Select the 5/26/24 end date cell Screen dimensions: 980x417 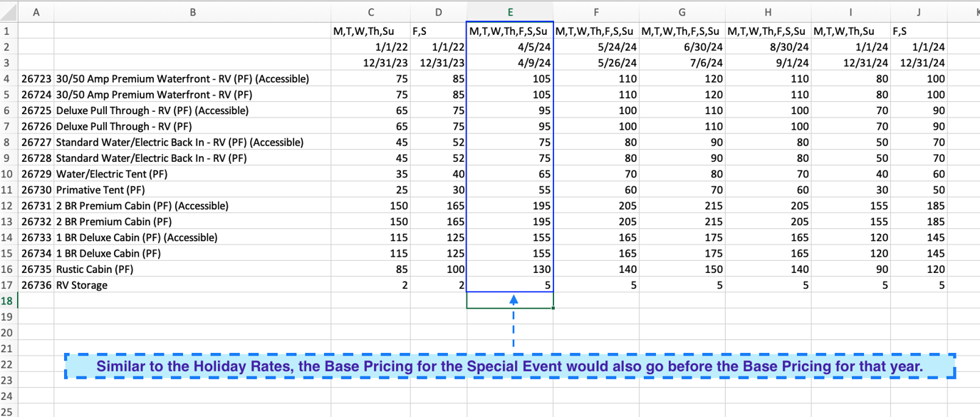596,63
